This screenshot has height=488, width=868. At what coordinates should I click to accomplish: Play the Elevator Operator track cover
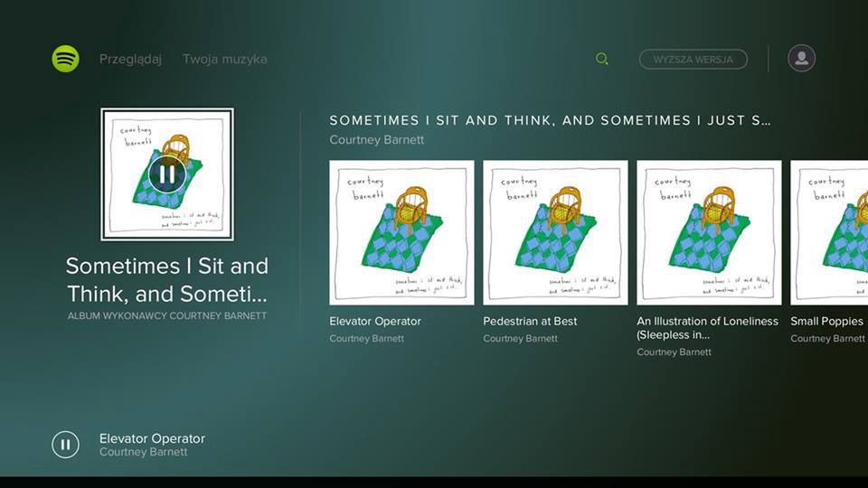tap(401, 232)
